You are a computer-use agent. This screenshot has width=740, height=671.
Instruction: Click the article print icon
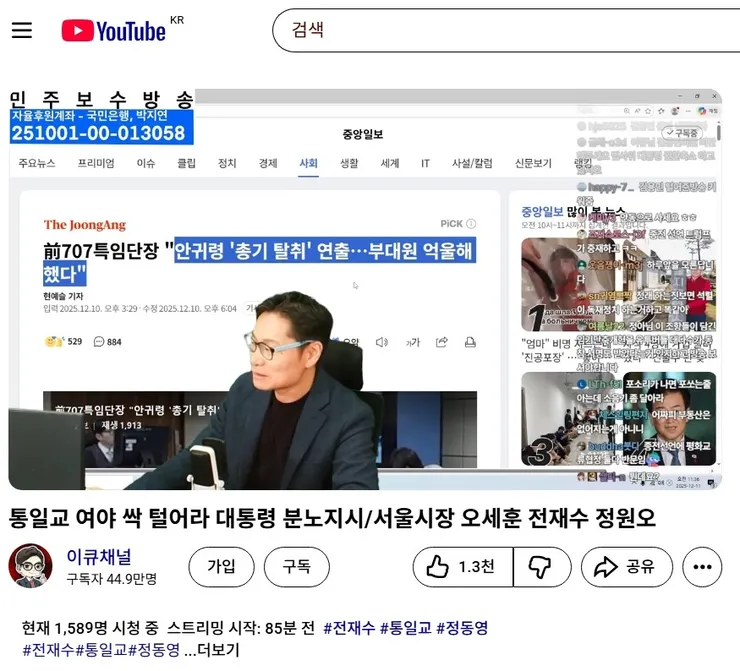click(x=470, y=342)
